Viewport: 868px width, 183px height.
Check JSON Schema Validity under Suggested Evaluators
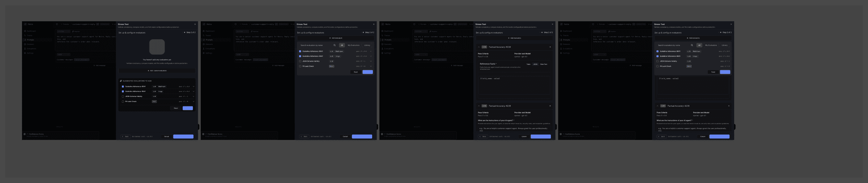(x=123, y=97)
